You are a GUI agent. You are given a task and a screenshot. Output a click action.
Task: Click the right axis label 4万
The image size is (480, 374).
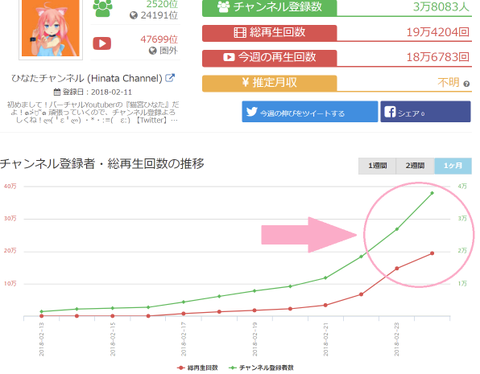[462, 186]
